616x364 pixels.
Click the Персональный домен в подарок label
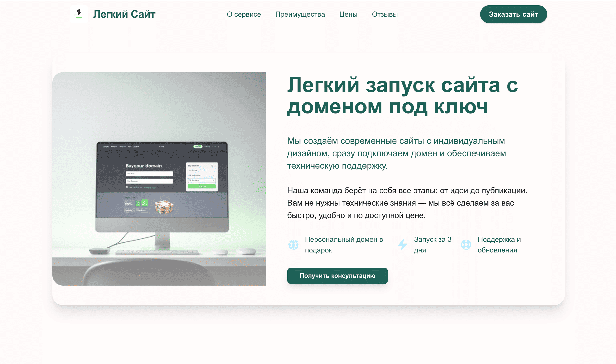click(x=344, y=245)
